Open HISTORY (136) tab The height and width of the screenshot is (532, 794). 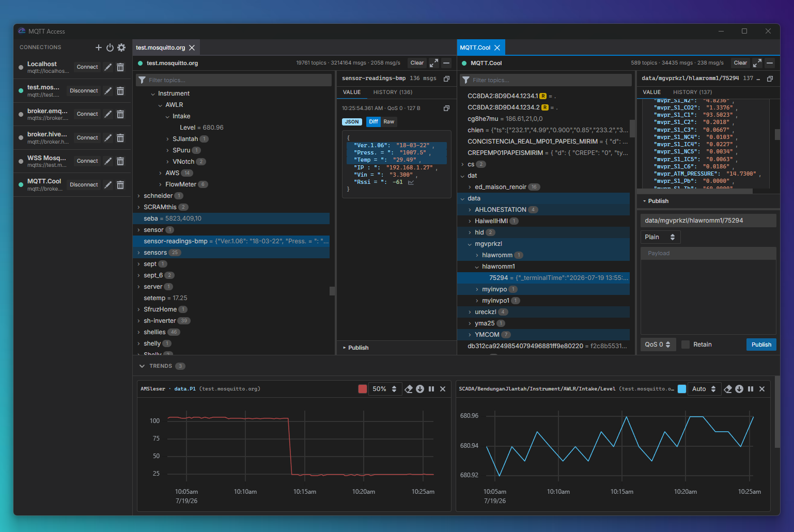393,92
